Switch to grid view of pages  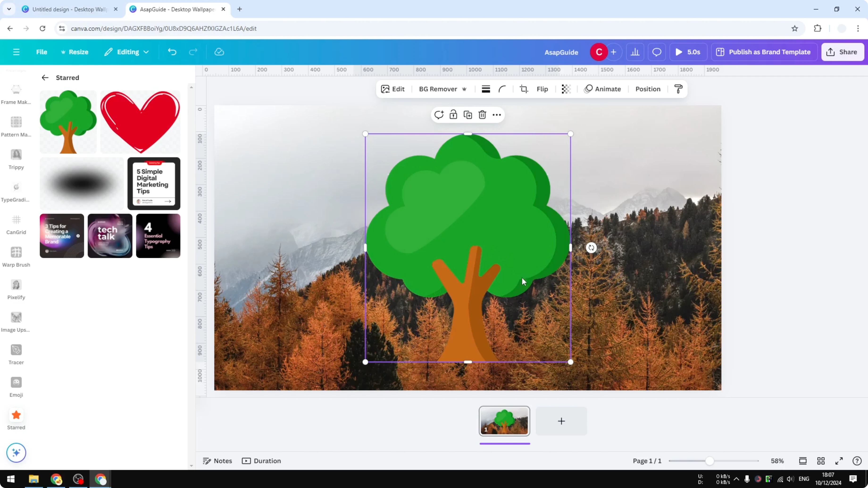point(821,461)
